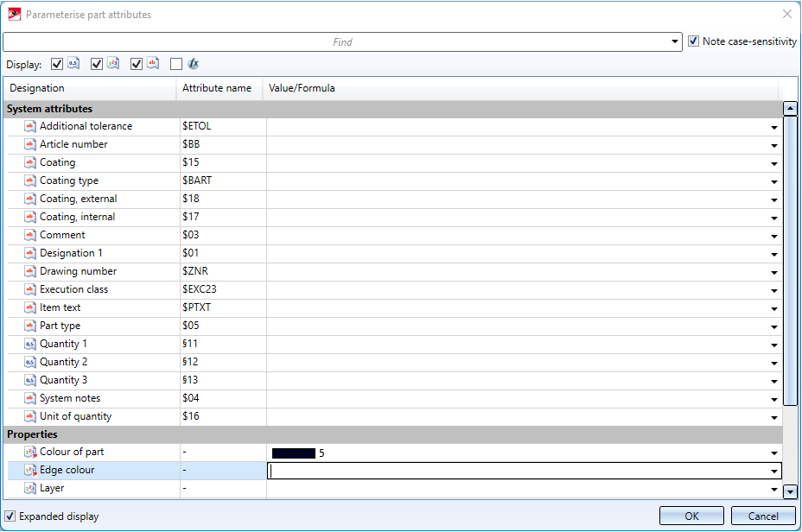This screenshot has height=532, width=802.
Task: Click the Quantity 3 row icon
Action: tap(30, 380)
